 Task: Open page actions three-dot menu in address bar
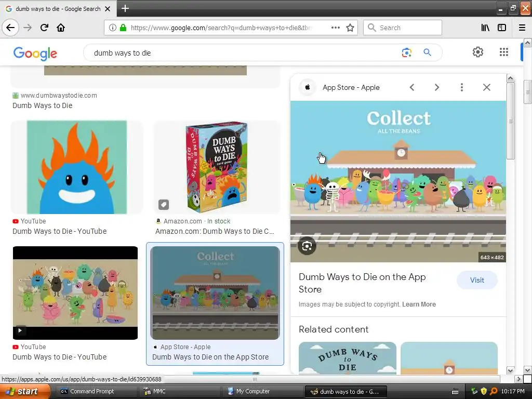[335, 28]
